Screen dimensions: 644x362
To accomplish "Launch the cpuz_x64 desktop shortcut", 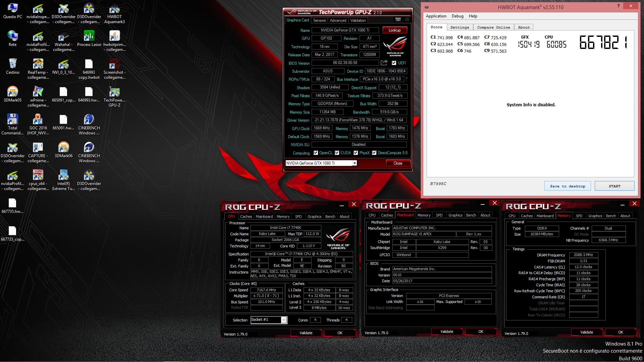I will point(38,180).
